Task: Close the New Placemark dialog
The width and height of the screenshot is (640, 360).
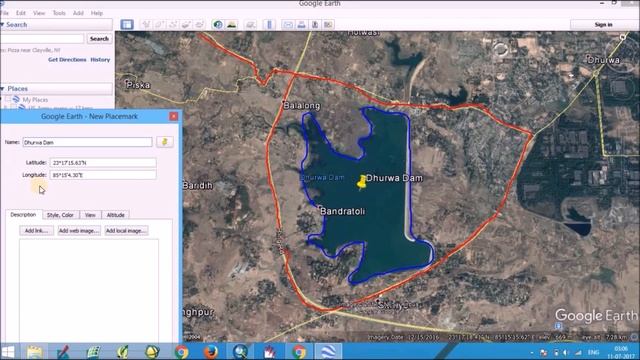Action: click(x=173, y=116)
